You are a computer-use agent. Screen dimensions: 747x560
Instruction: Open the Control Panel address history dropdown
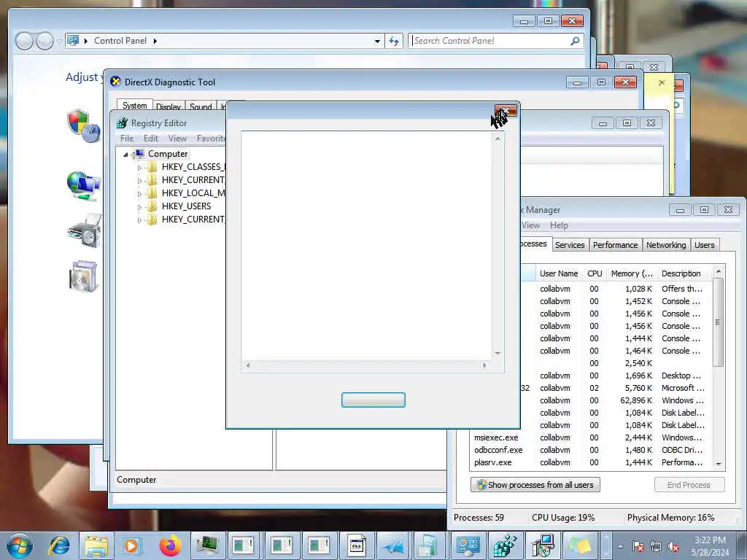pos(377,42)
